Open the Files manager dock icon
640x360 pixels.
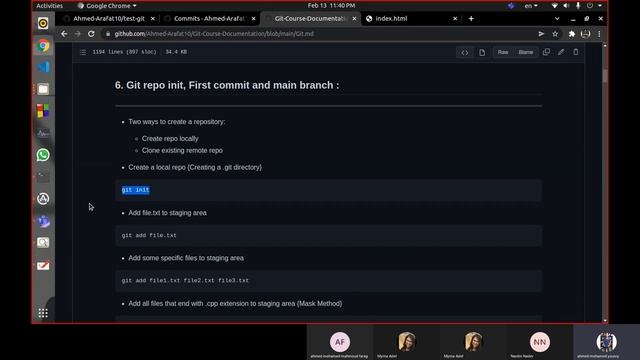tap(43, 89)
